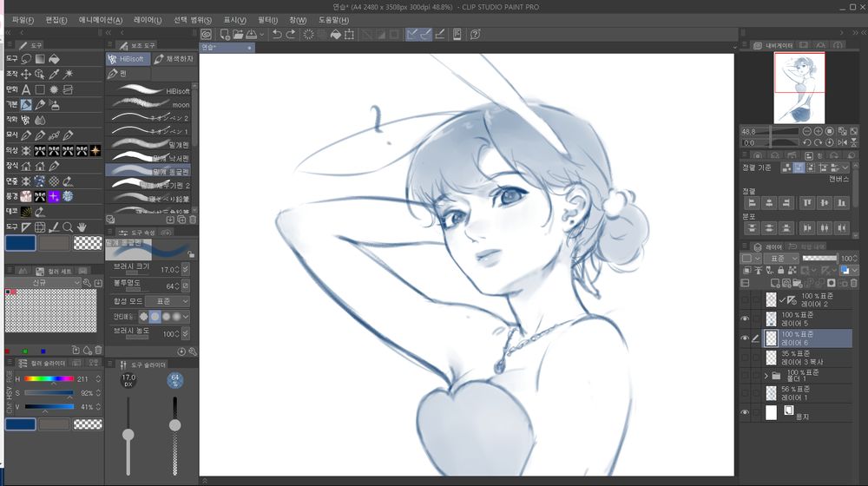Open layer blend mode 표준 dropdown

782,259
